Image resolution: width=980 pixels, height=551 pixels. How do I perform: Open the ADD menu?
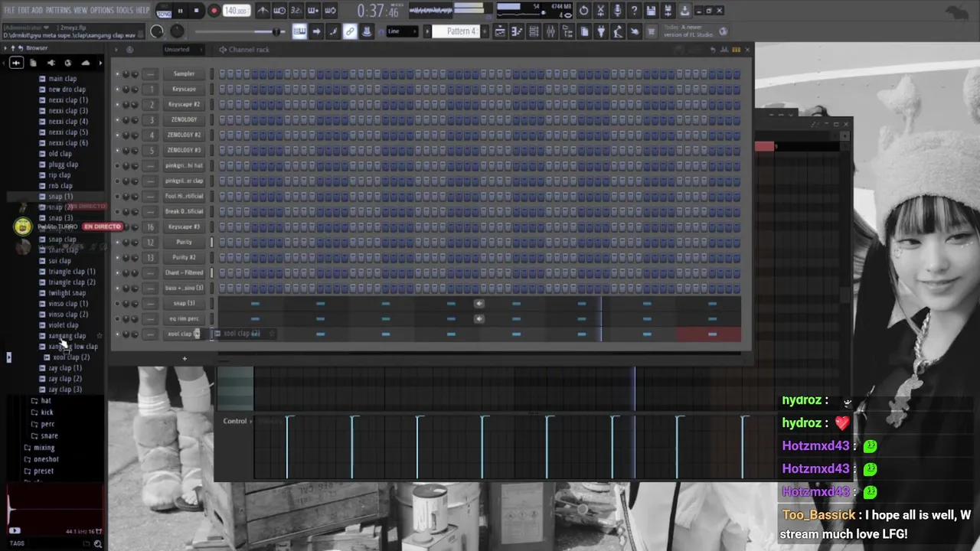[38, 10]
